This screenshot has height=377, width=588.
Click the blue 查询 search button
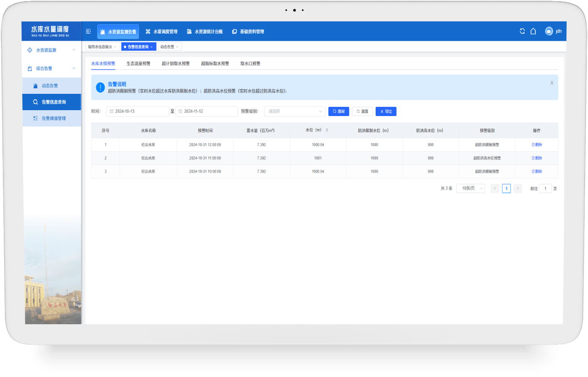pyautogui.click(x=339, y=111)
